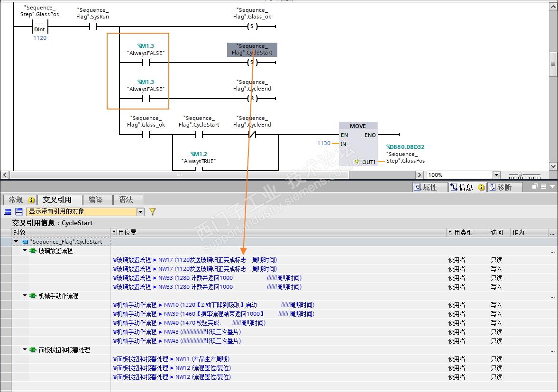Screen dimensions: 558x392
Task: Adjust the editor zoom slider
Action: 520,175
